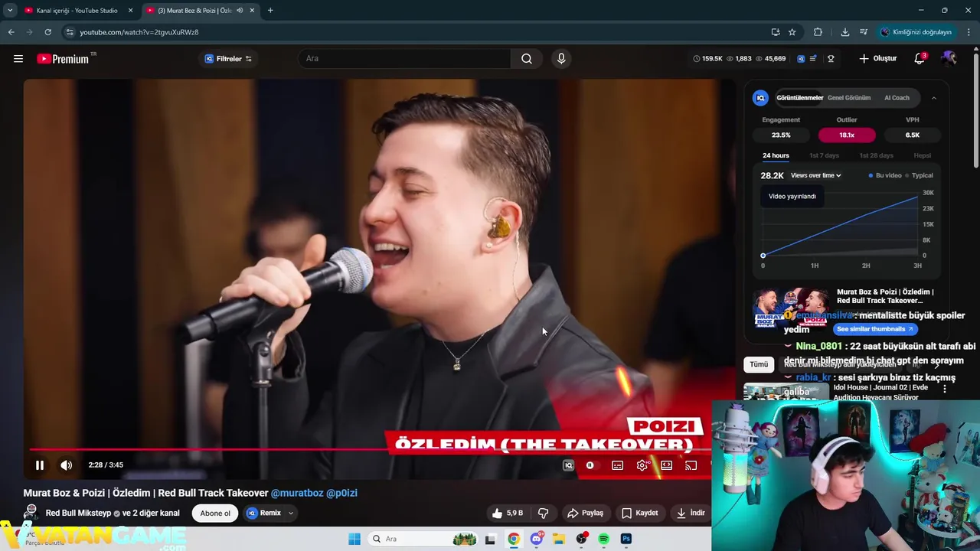Screen dimensions: 980x551
Task: Open the vidIQ icon in the player controls
Action: [x=568, y=465]
